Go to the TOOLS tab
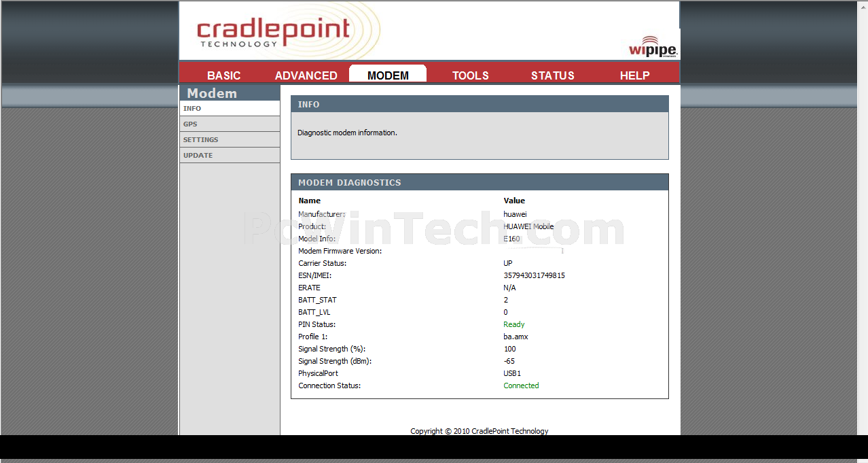The height and width of the screenshot is (463, 868). (x=470, y=75)
